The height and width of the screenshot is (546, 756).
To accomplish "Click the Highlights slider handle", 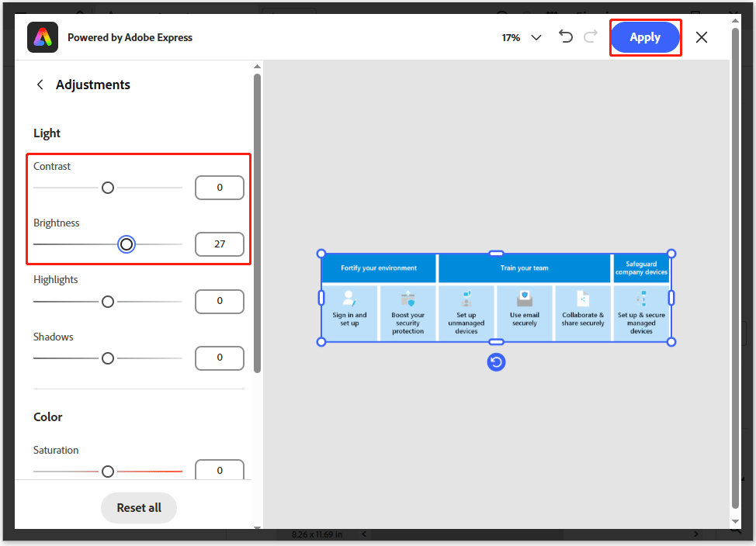I will [107, 301].
